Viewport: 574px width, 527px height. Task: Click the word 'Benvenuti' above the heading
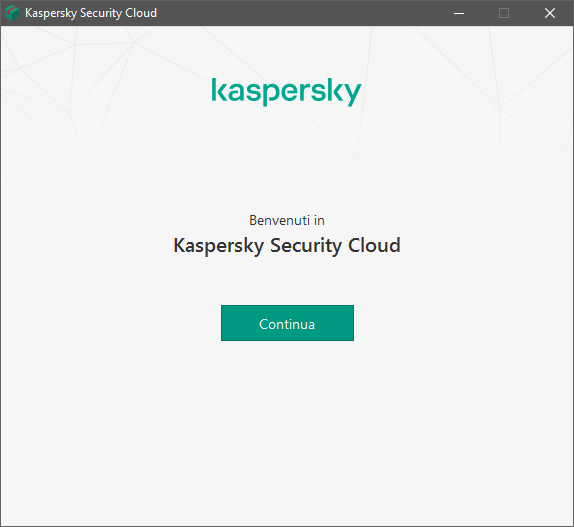coord(280,220)
